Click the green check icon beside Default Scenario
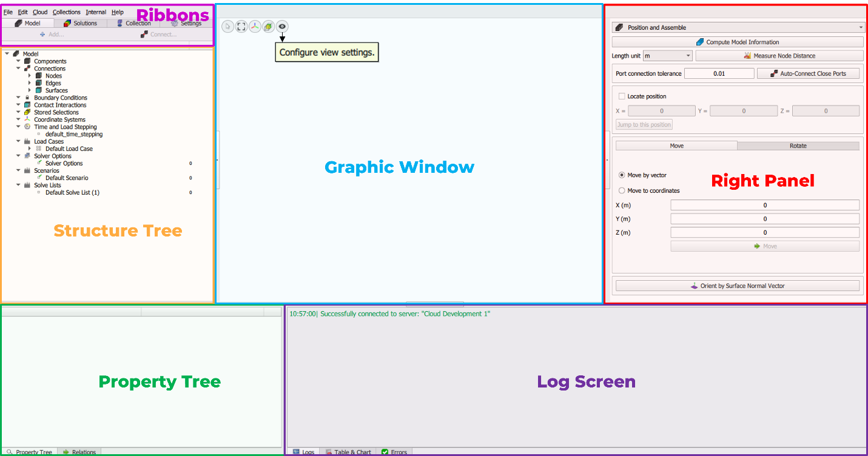The width and height of the screenshot is (868, 456). (39, 178)
